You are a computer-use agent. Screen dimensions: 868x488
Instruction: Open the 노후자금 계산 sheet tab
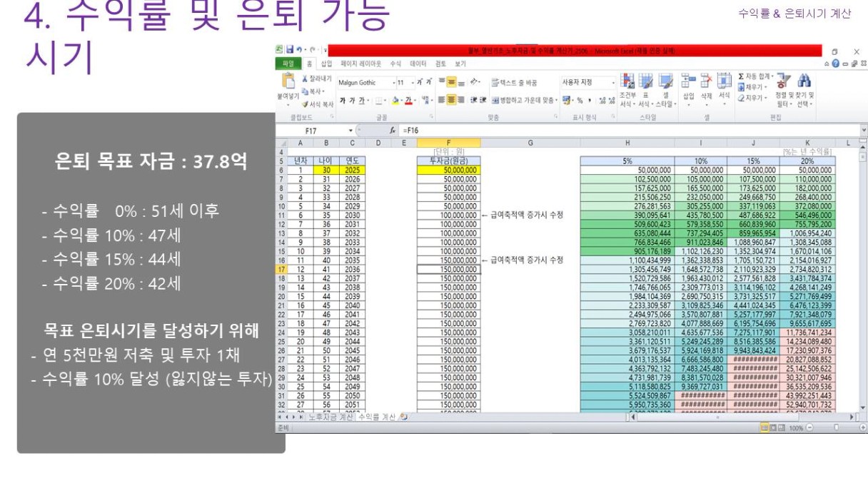[x=330, y=417]
